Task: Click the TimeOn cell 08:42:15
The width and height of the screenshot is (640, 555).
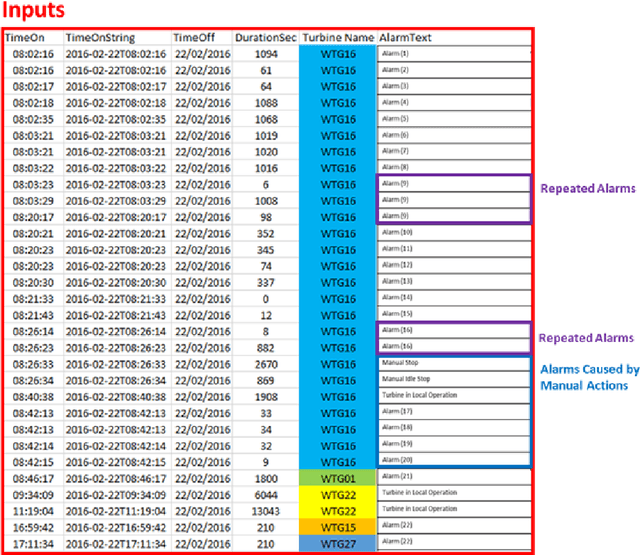Action: (x=33, y=462)
